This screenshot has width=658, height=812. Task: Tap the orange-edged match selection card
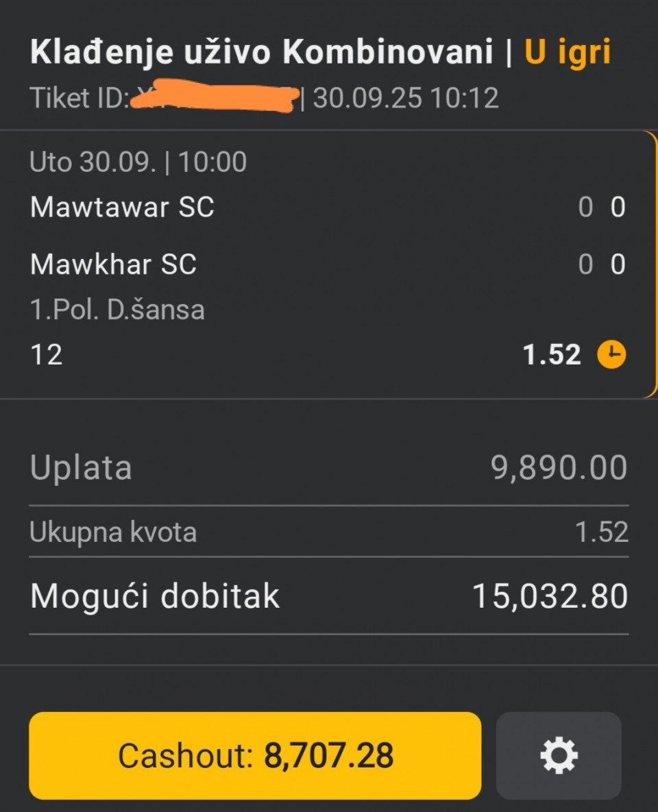click(328, 264)
